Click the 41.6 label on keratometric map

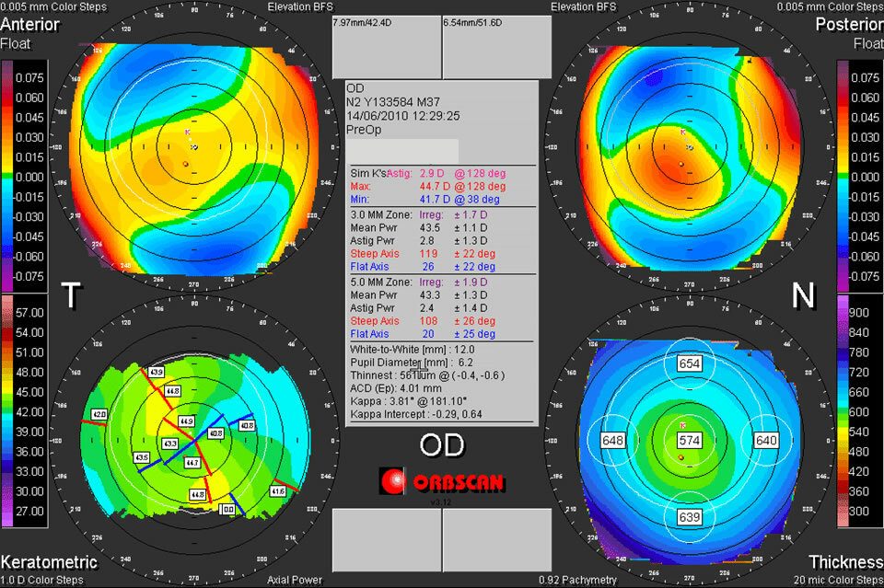click(x=278, y=491)
